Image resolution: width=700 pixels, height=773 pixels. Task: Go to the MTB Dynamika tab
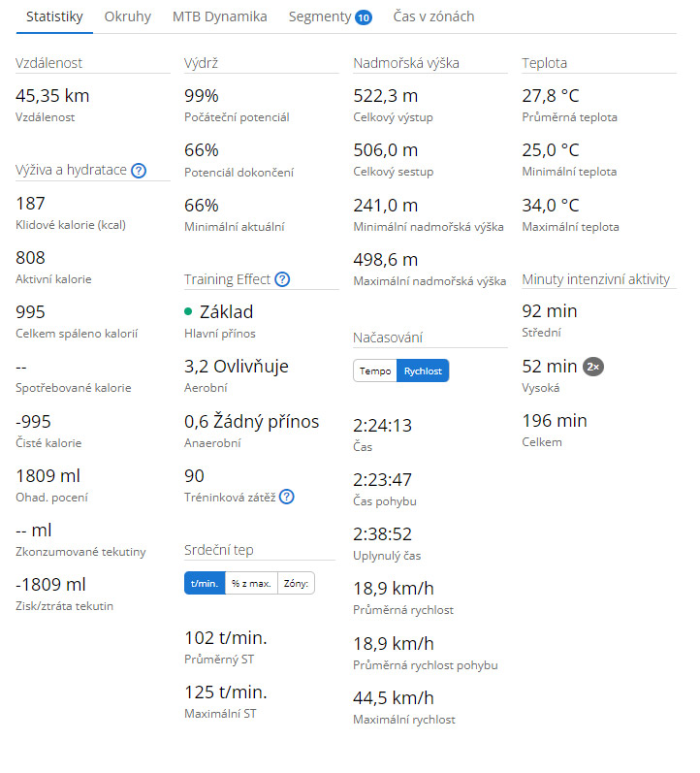pyautogui.click(x=219, y=16)
